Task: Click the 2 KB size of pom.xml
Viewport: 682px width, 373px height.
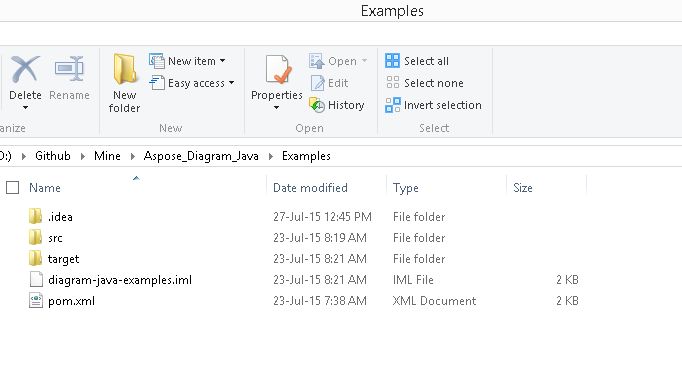Action: tap(567, 301)
